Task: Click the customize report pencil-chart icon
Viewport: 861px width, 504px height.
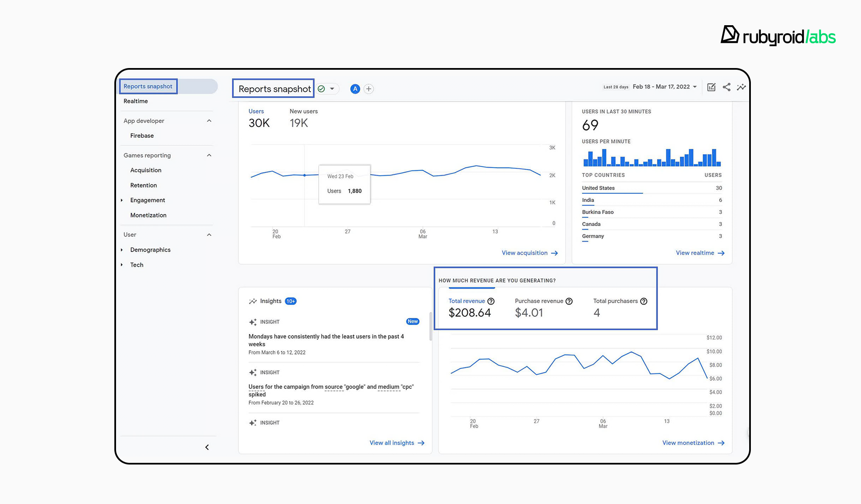Action: pos(711,87)
